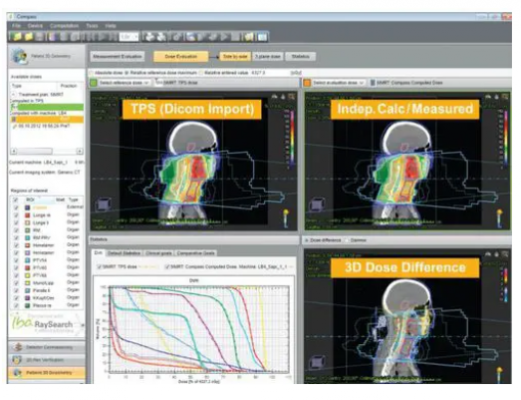
Task: Click the Measurement Evaluation button
Action: [117, 57]
